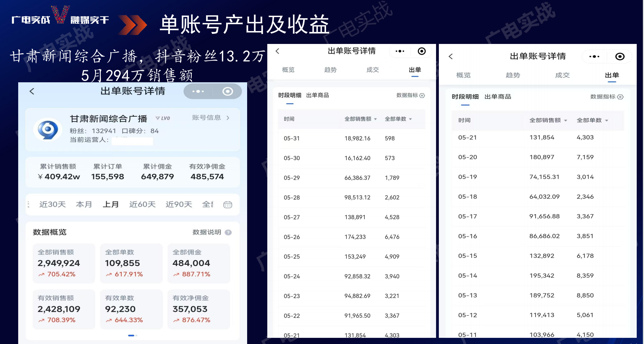
Task: Tap the circular close icon in left header
Action: (x=228, y=91)
